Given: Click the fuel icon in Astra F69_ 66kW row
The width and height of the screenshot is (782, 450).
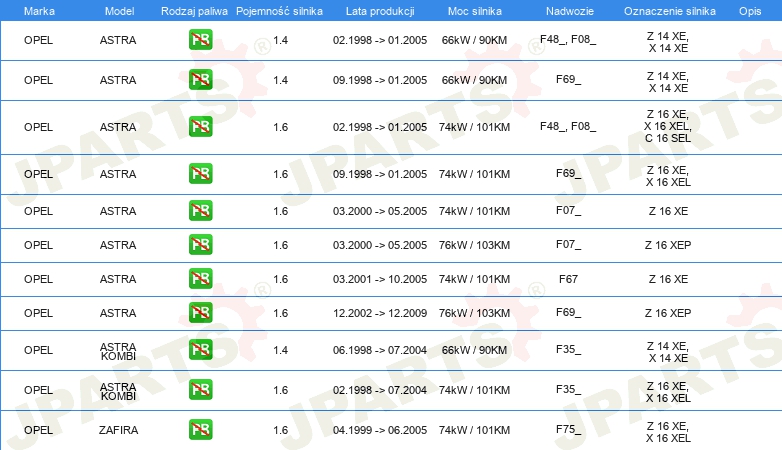Looking at the screenshot, I should (200, 80).
